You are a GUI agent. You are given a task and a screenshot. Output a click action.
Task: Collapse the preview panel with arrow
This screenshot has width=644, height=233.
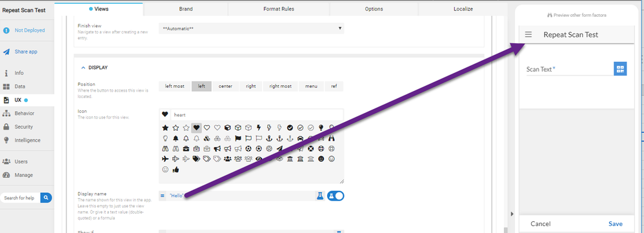point(512,214)
